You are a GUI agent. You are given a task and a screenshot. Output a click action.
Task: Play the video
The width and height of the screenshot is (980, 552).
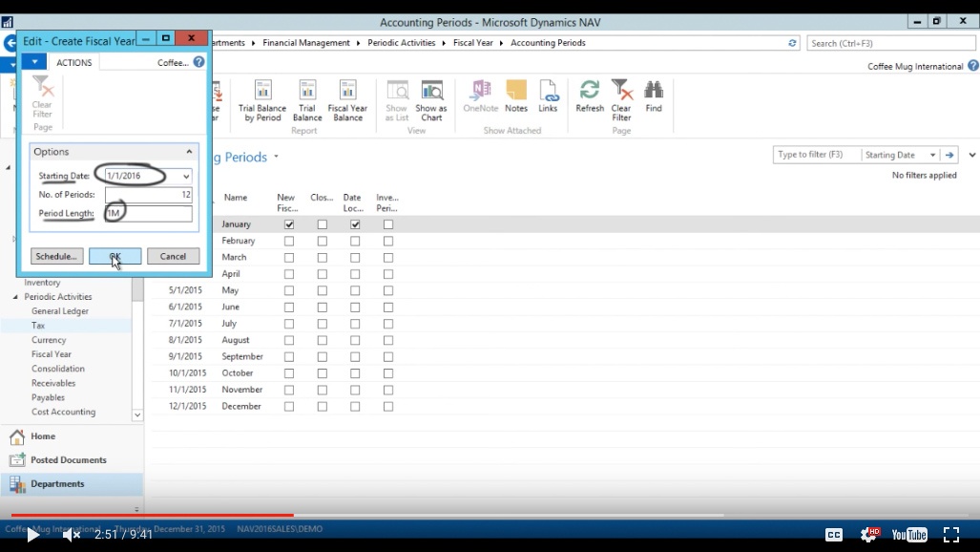pyautogui.click(x=33, y=535)
